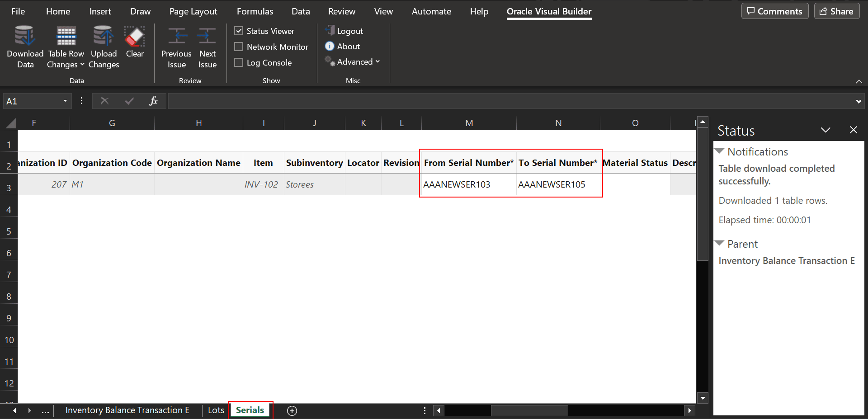Open the Review ribbon tab
The image size is (868, 419).
pyautogui.click(x=342, y=11)
